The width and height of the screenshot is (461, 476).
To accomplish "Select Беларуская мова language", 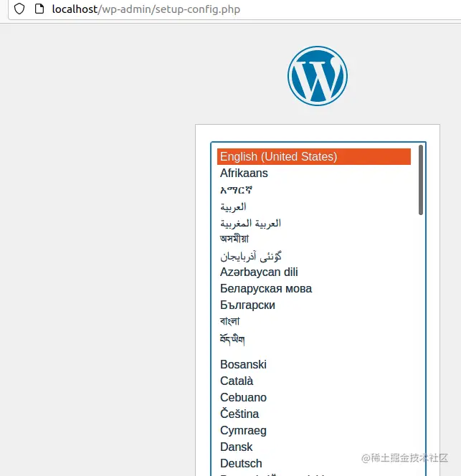I will click(x=314, y=288).
